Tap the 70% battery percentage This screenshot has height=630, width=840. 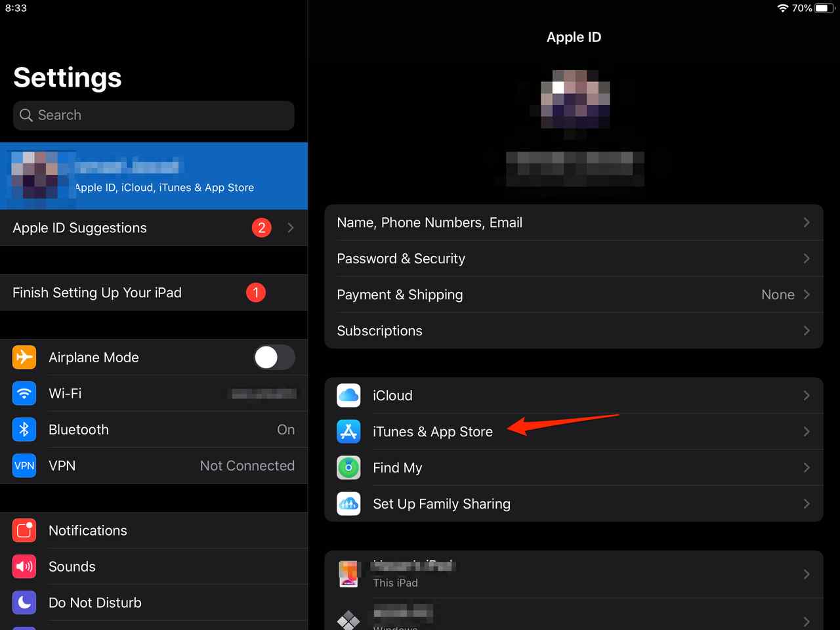pos(802,8)
